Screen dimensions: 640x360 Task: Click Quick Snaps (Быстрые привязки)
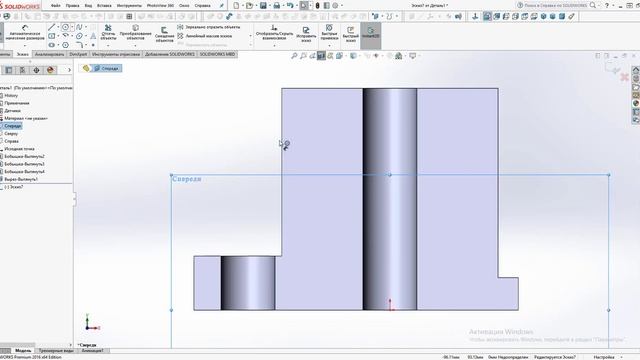(x=329, y=32)
